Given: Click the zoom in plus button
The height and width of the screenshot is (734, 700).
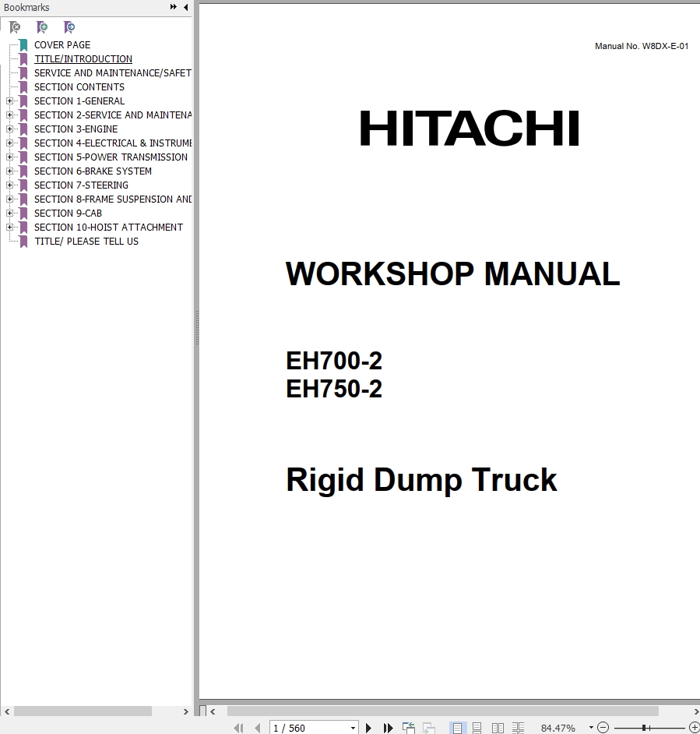Looking at the screenshot, I should tap(695, 728).
